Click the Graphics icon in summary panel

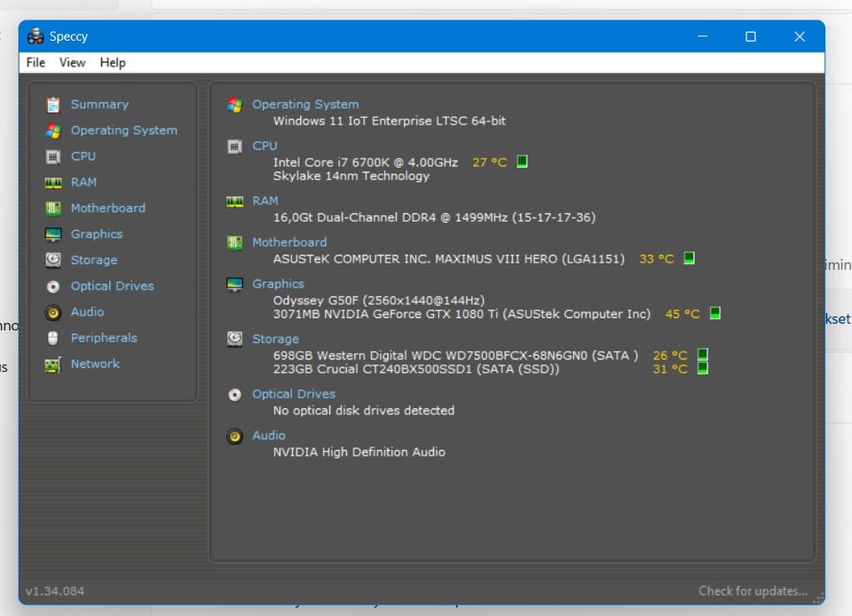pyautogui.click(x=234, y=284)
